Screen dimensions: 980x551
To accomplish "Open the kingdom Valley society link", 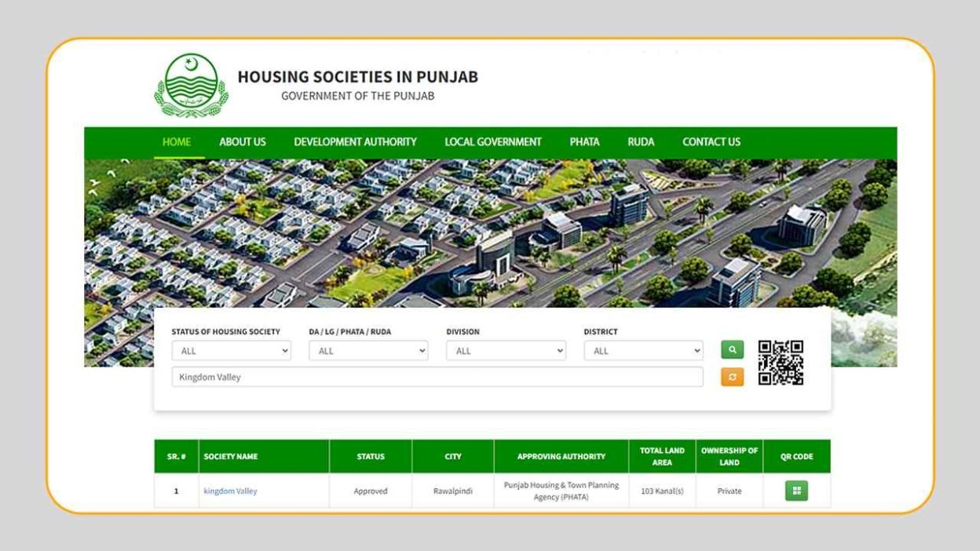I will click(x=230, y=491).
